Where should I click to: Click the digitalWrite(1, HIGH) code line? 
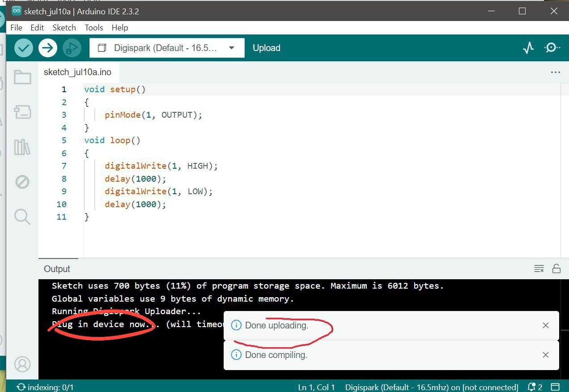[x=161, y=166]
